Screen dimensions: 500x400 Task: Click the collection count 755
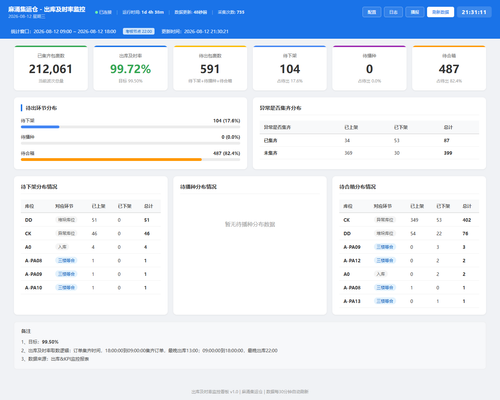[240, 12]
